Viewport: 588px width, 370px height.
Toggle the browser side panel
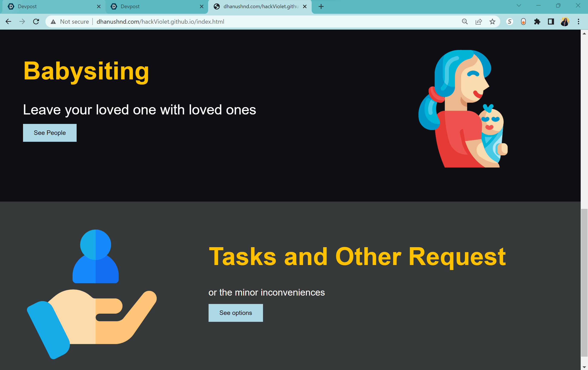[x=551, y=22]
